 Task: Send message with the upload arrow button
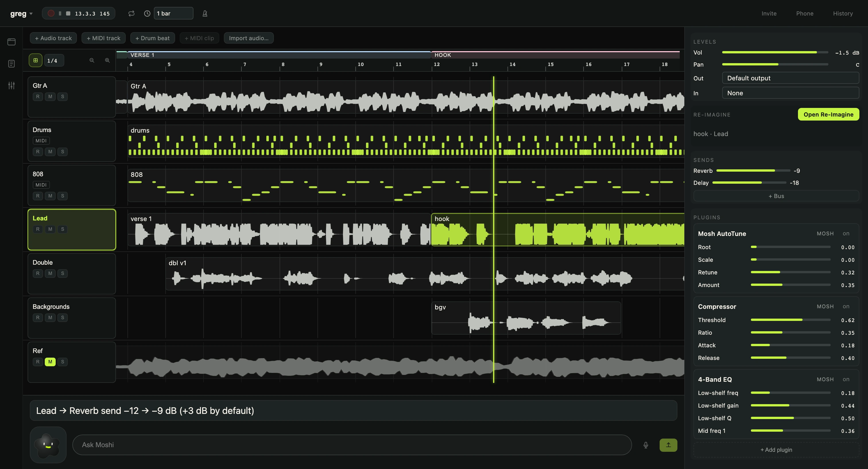[668, 445]
